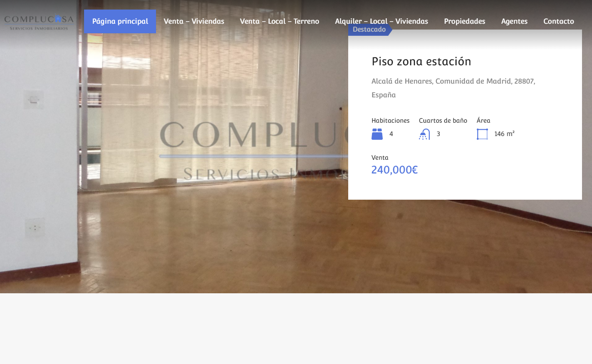The width and height of the screenshot is (592, 364).
Task: Click the 146 m² area value
Action: pyautogui.click(x=504, y=134)
